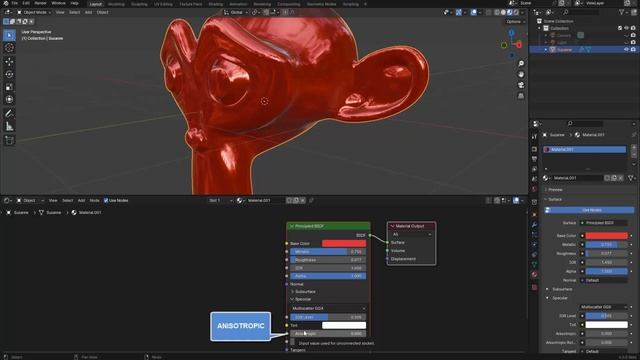
Task: Switch perspective/orthographic grid icon in viewport
Action: click(x=521, y=96)
